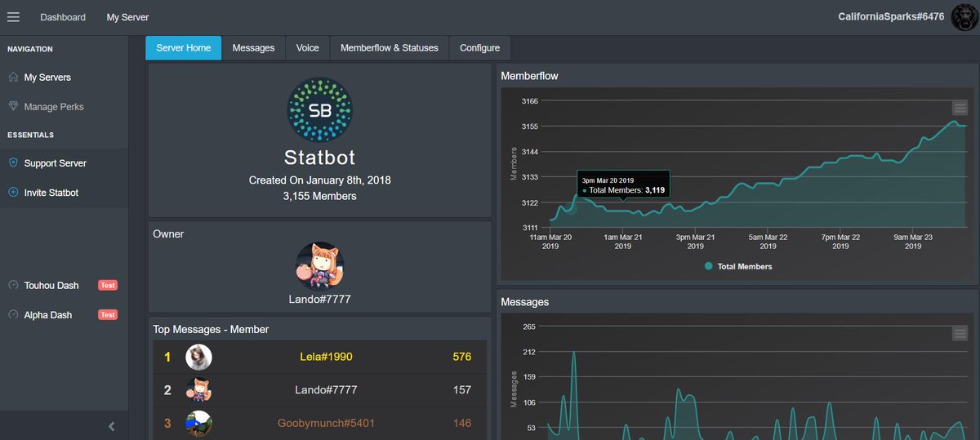Screen dimensions: 980x440
Task: Click the 576 message count
Action: click(x=461, y=357)
